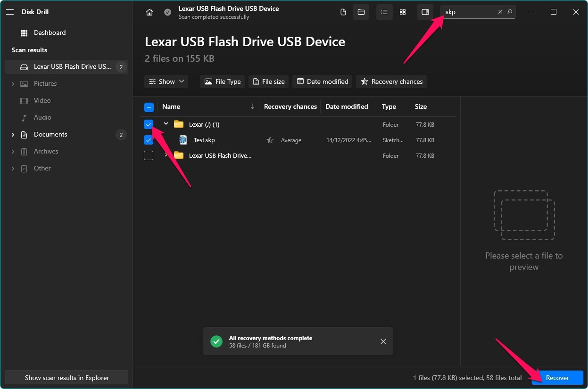The height and width of the screenshot is (389, 588).
Task: Switch to the folder view icon
Action: (361, 12)
